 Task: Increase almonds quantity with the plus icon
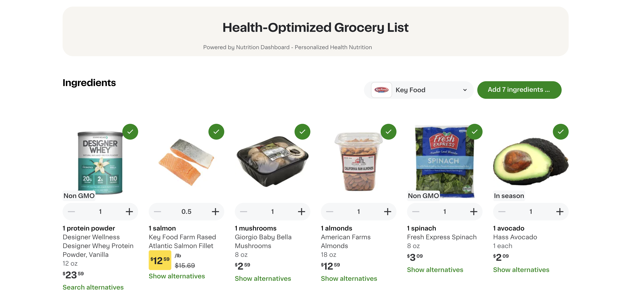387,211
